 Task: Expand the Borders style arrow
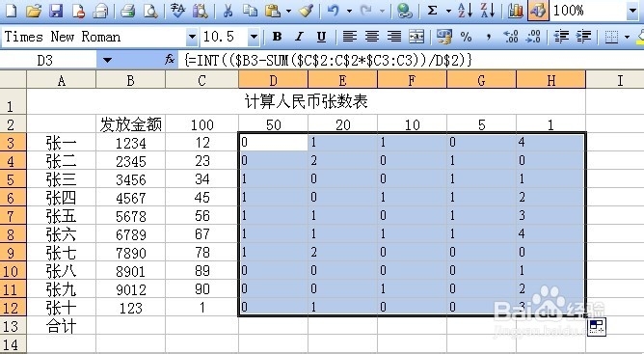point(628,37)
